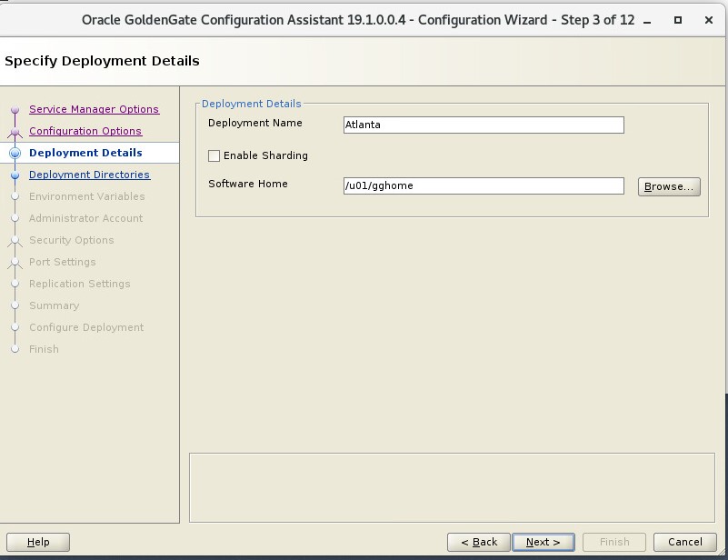The width and height of the screenshot is (728, 560).
Task: Click the message area panel at bottom
Action: click(452, 487)
